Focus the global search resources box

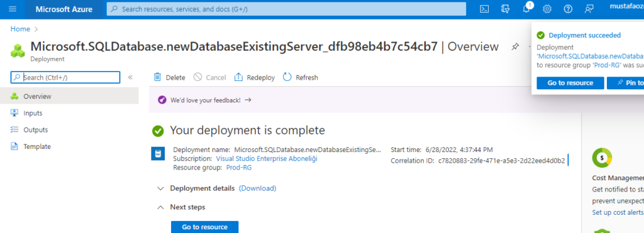[286, 9]
